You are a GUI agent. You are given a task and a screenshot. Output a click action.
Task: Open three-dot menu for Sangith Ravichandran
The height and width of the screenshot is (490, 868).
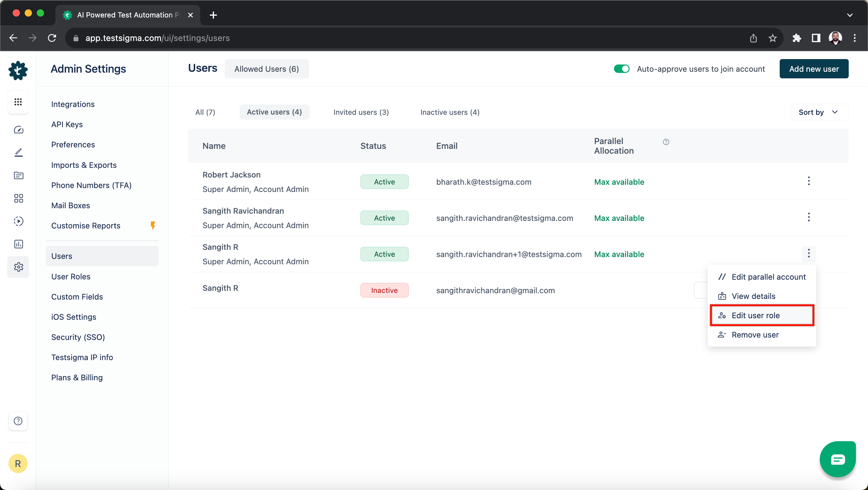(808, 217)
